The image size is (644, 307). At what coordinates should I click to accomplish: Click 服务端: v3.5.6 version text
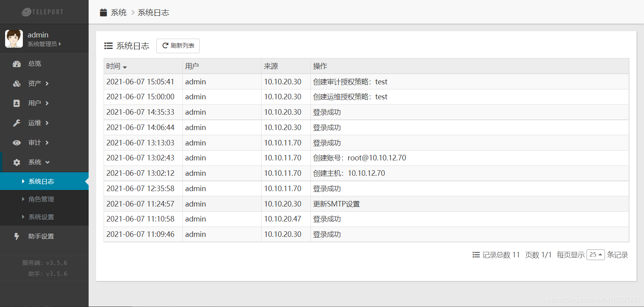tap(45, 263)
